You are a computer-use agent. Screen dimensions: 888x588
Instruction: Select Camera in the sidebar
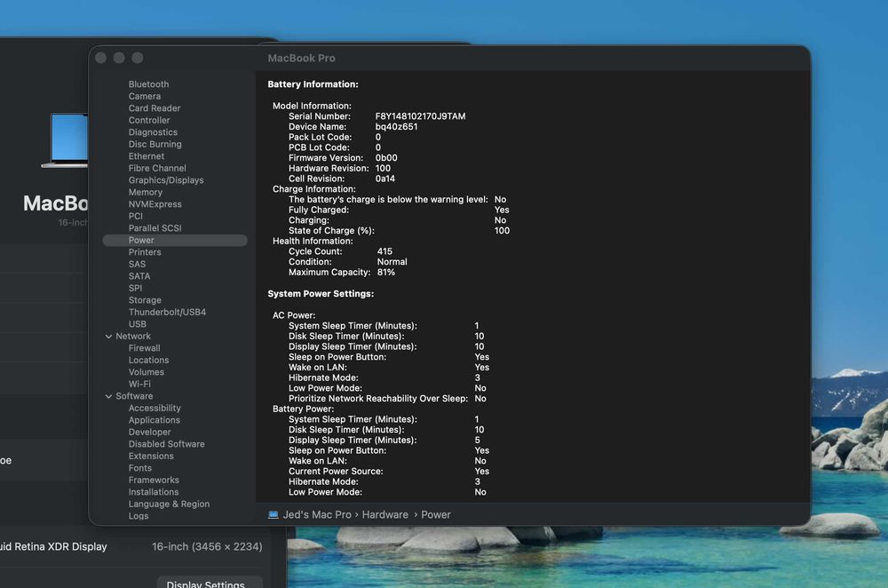(145, 96)
